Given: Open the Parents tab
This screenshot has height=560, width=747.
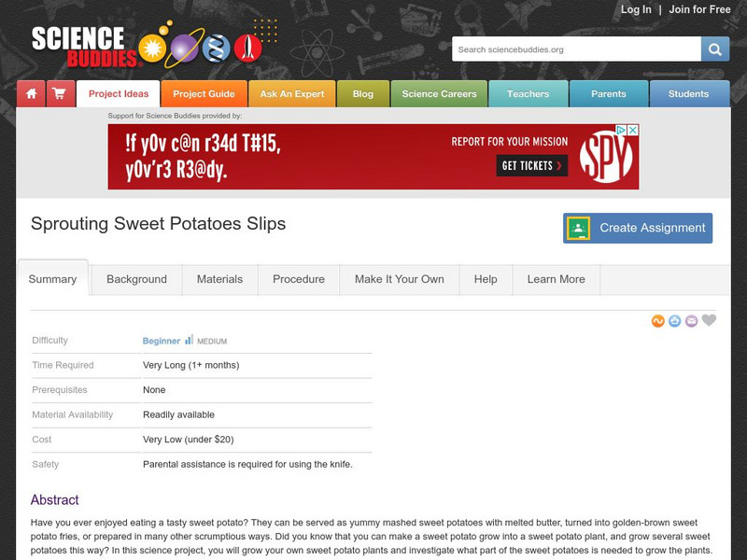Looking at the screenshot, I should (609, 94).
